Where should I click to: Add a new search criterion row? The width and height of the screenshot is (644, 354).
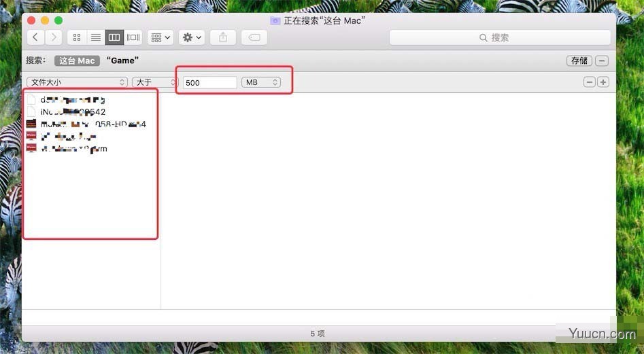[x=603, y=82]
